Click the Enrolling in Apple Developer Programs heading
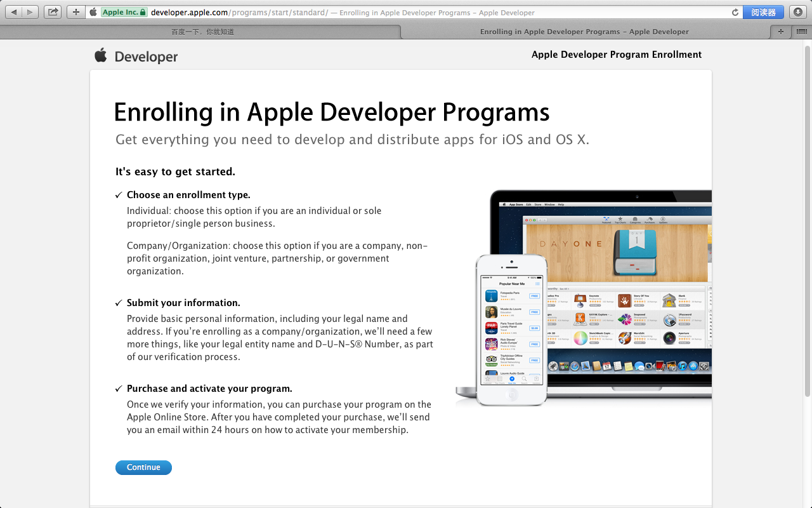The image size is (812, 508). (332, 112)
